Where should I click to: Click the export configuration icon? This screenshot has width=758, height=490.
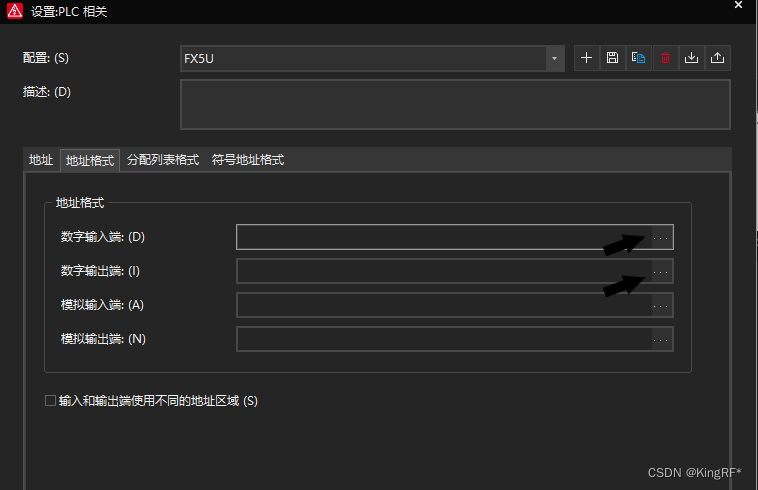(717, 58)
